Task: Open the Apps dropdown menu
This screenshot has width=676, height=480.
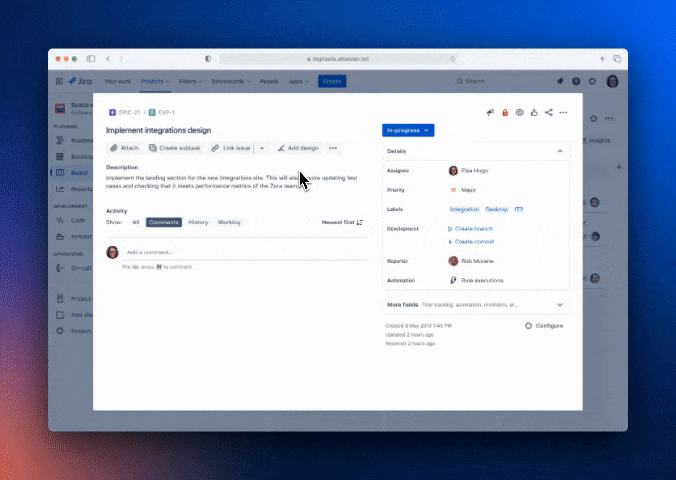Action: (x=298, y=81)
